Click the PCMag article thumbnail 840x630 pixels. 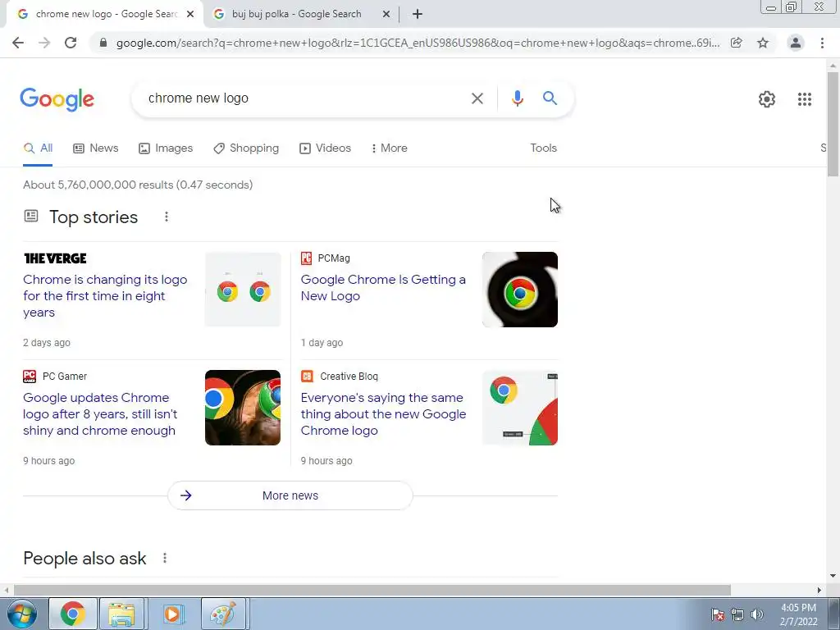click(x=519, y=290)
